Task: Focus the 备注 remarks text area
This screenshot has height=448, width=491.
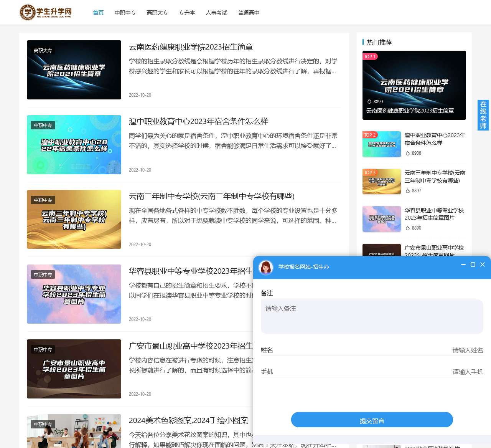Action: 372,317
